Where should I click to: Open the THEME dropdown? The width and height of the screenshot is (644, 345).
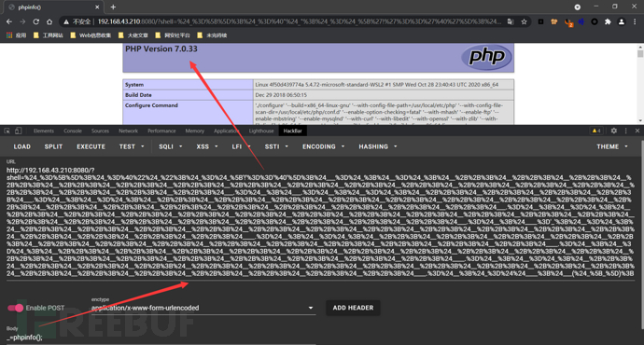click(x=612, y=146)
